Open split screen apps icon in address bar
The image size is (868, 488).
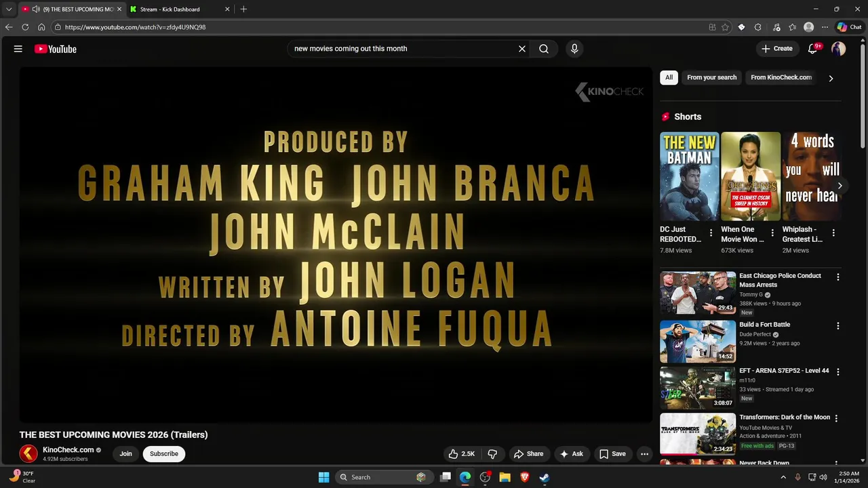[712, 27]
